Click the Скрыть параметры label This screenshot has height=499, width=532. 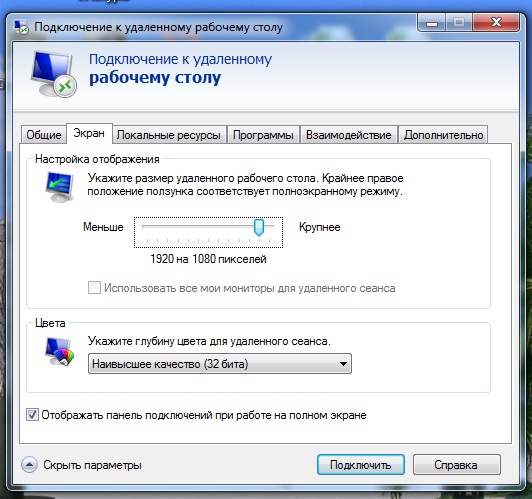92,465
